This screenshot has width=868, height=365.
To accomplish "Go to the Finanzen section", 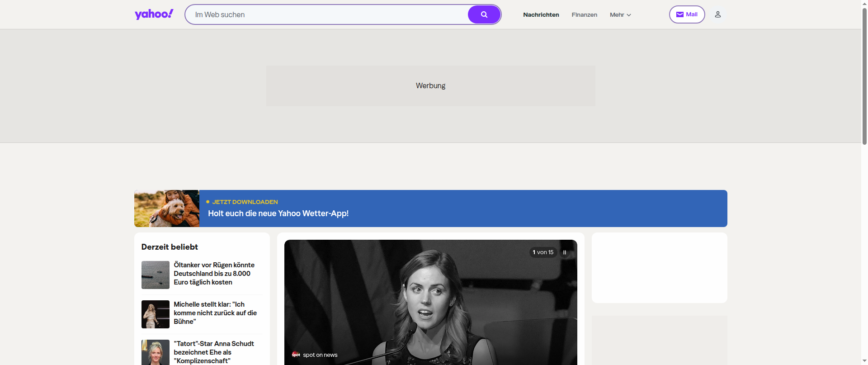I will 584,15.
